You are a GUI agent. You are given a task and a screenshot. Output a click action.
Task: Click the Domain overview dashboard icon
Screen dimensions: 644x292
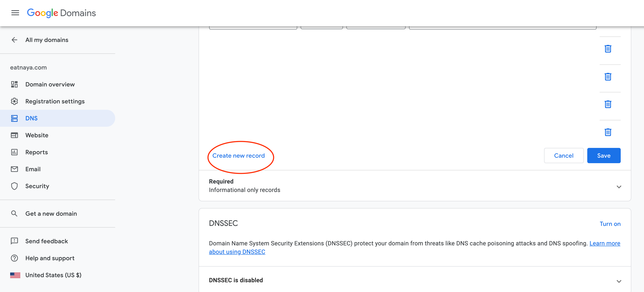14,84
